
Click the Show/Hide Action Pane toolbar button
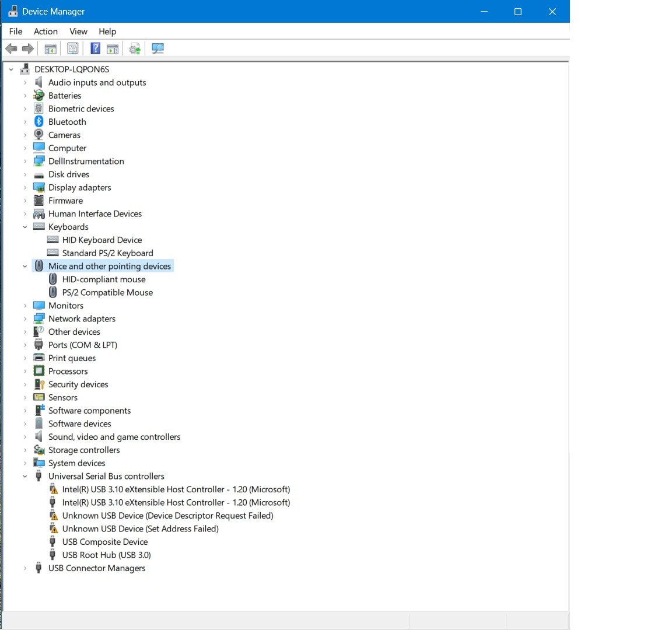(113, 49)
